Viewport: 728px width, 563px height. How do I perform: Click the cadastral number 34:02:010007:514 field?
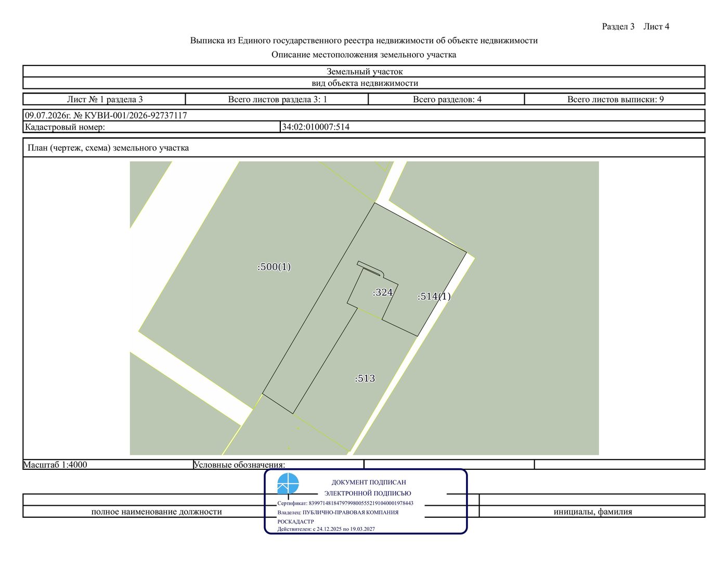pos(492,127)
